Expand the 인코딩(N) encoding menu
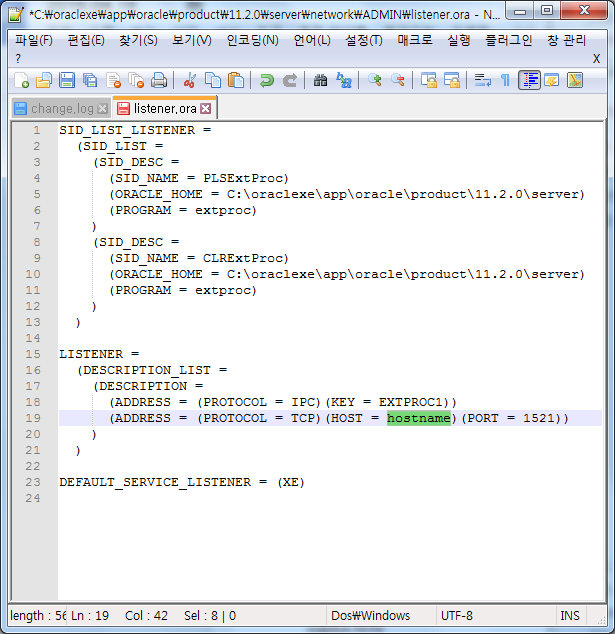Viewport: 615px width, 634px height. point(253,41)
